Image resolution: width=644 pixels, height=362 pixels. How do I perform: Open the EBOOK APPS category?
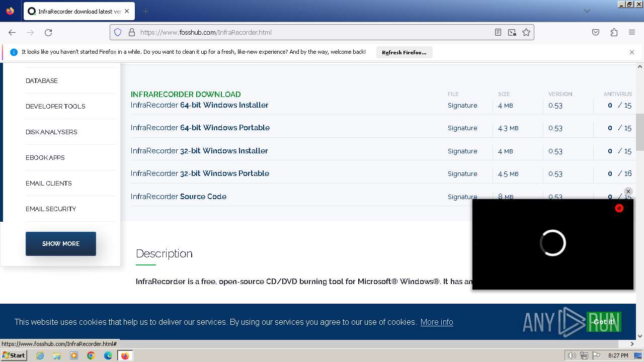[x=45, y=157]
